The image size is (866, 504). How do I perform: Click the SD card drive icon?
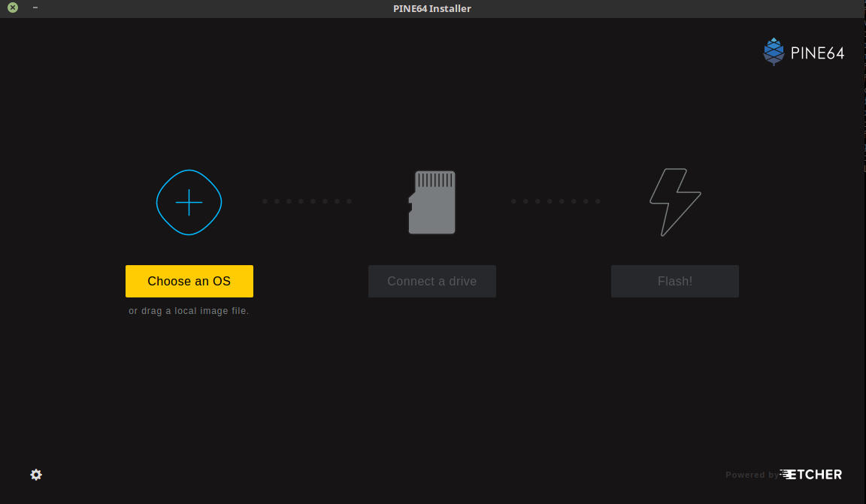(x=432, y=202)
